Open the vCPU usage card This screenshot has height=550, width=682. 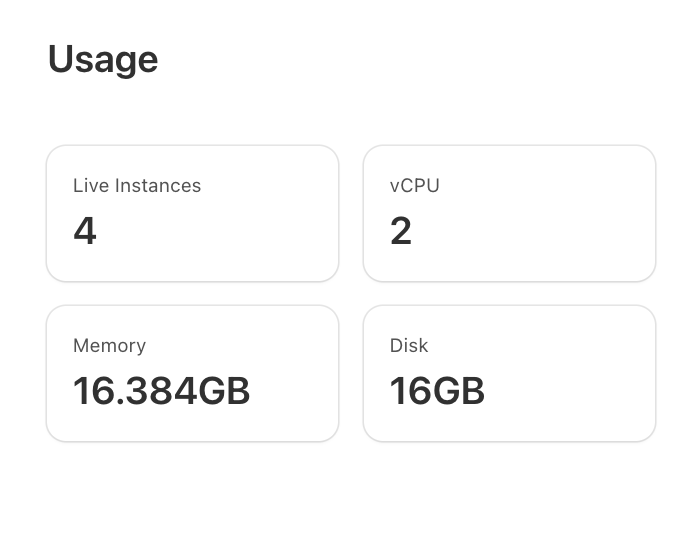click(x=509, y=213)
